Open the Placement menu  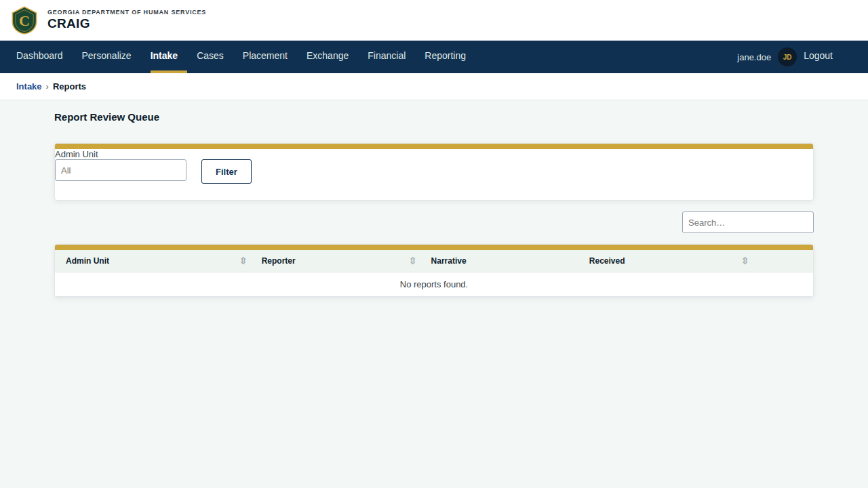point(265,56)
